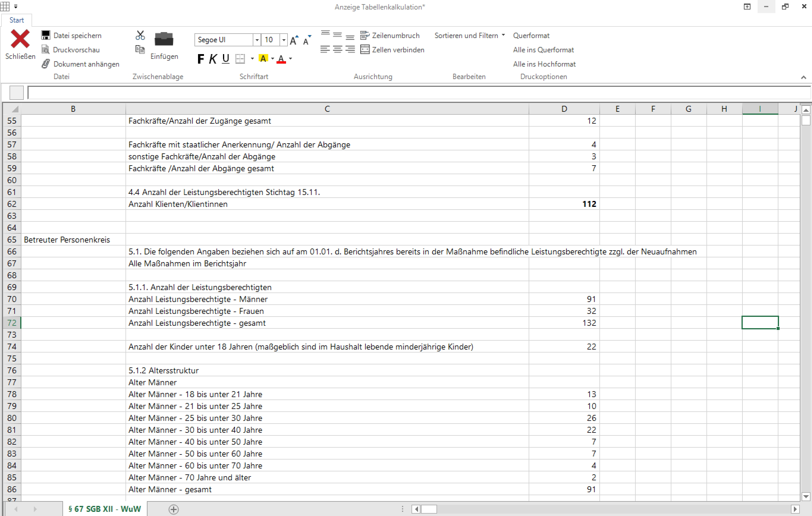The width and height of the screenshot is (812, 516).
Task: Click Zellen verbinden merge cells
Action: point(392,50)
